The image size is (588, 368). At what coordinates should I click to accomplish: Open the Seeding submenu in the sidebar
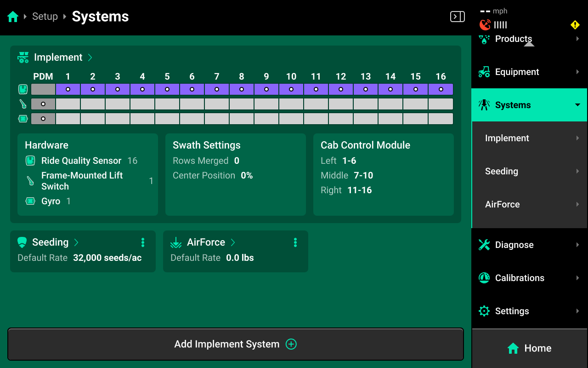[529, 171]
